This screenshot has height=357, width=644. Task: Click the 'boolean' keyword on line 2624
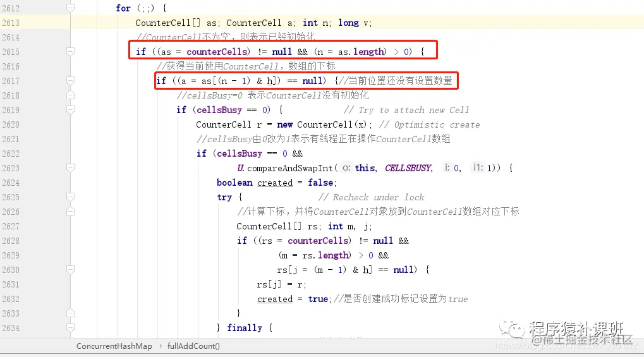point(234,183)
